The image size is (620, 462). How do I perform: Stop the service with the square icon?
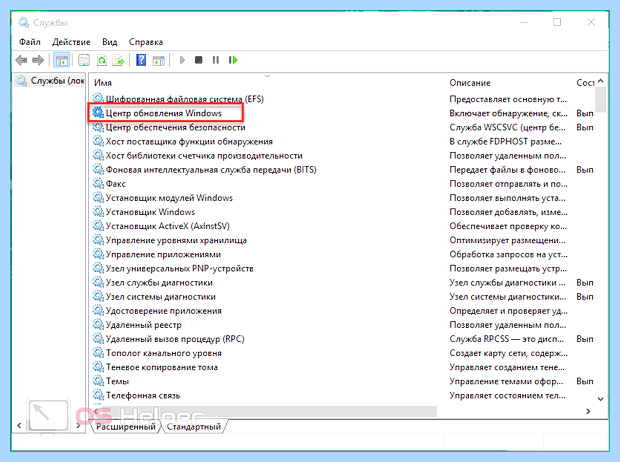(x=198, y=60)
